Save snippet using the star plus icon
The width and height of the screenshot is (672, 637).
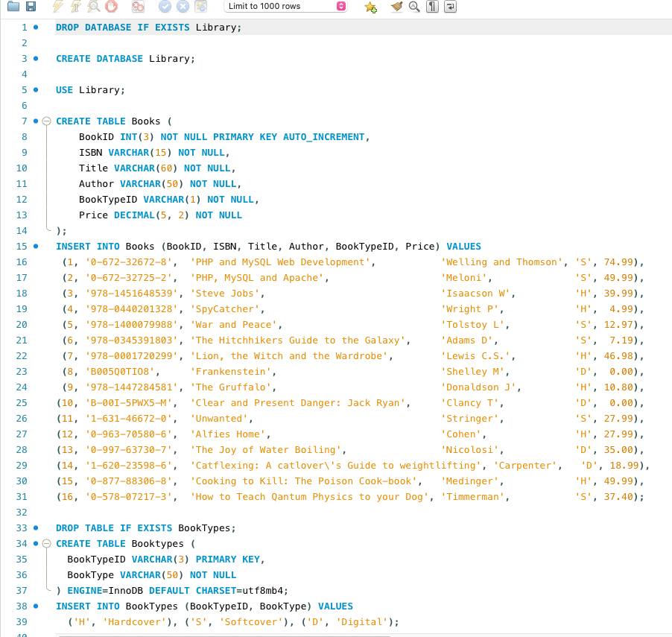tap(370, 7)
